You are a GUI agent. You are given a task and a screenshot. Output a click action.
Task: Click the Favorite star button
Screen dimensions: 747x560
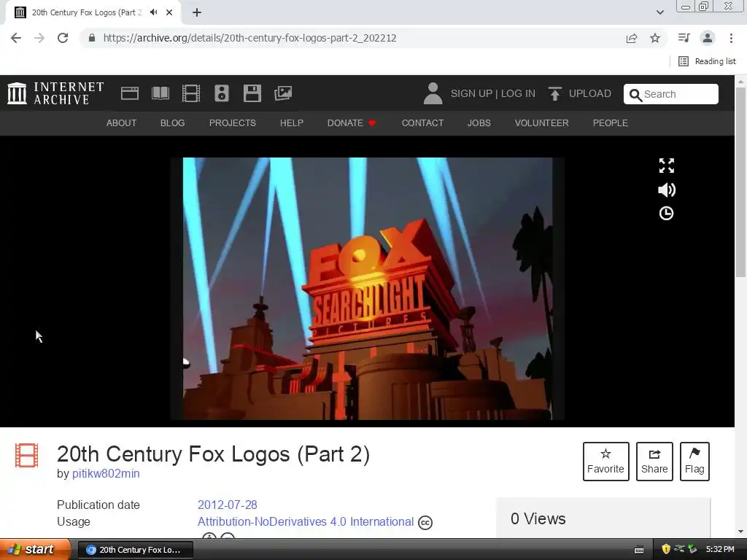[605, 462]
